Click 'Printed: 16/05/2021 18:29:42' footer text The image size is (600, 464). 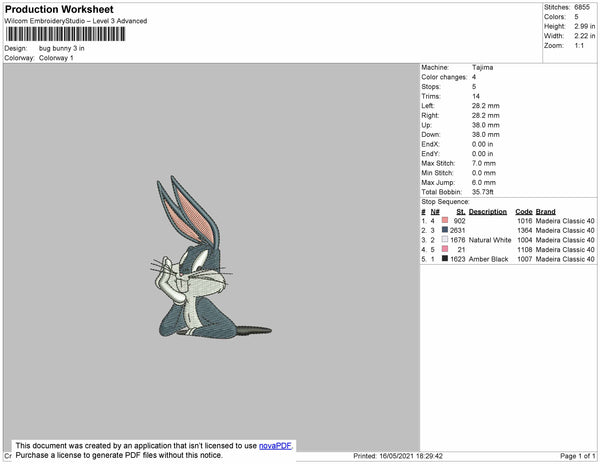(398, 456)
